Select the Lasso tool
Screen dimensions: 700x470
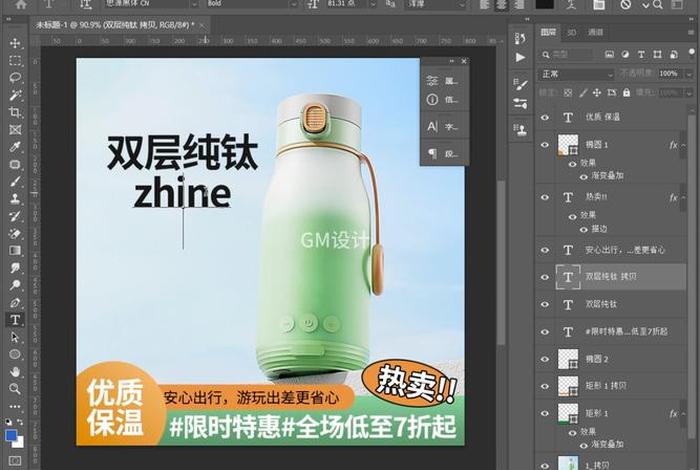coord(15,78)
